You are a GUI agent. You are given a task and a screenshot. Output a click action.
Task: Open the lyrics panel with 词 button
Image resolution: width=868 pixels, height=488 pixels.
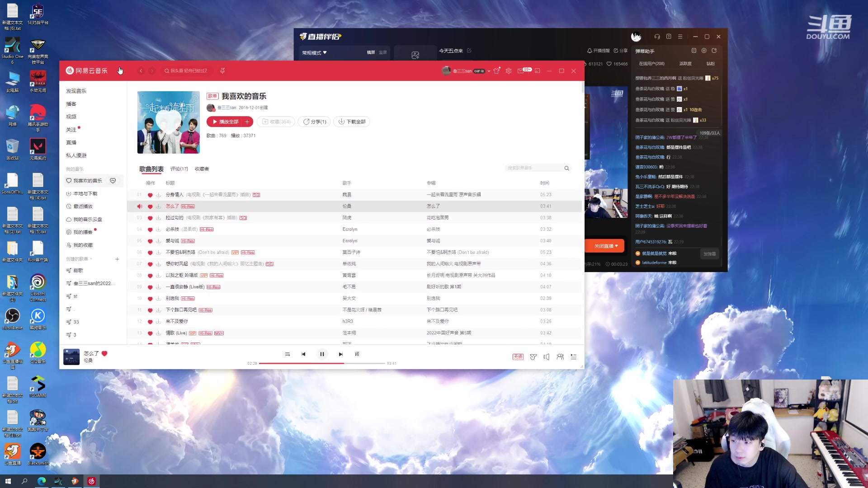pyautogui.click(x=357, y=354)
